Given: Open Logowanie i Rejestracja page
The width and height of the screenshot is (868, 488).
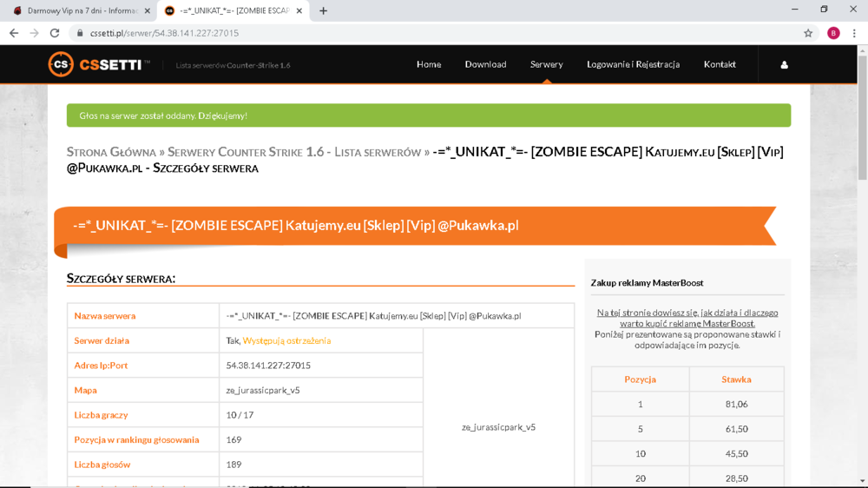Looking at the screenshot, I should point(634,64).
